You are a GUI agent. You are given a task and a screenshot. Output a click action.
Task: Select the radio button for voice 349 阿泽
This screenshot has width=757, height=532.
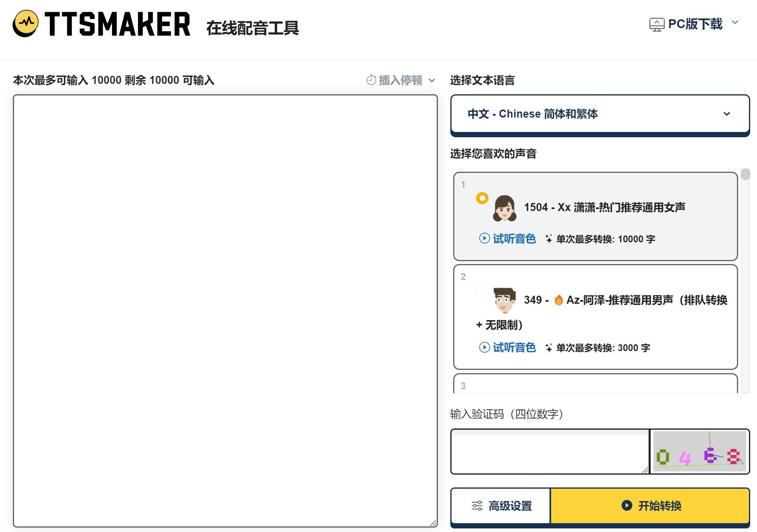(482, 291)
